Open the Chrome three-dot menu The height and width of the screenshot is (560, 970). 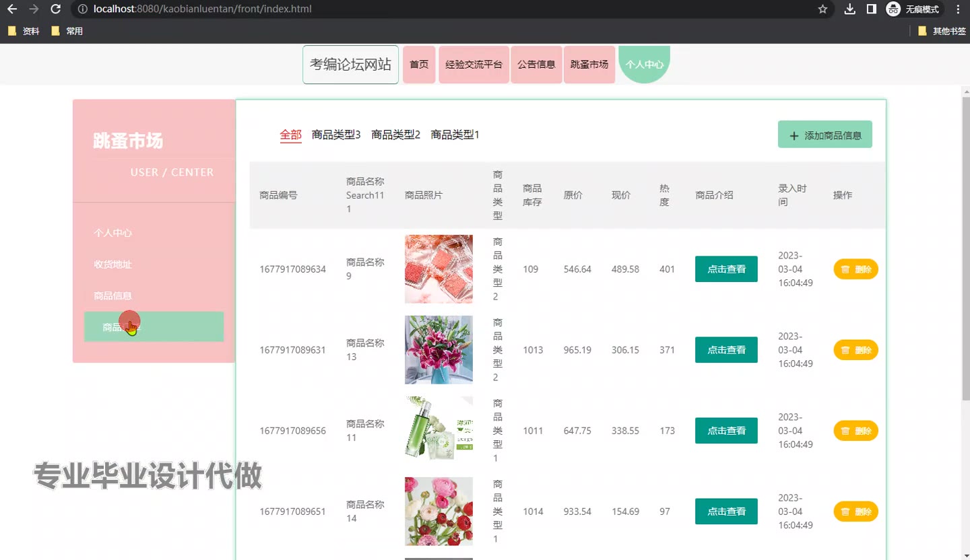click(x=959, y=9)
